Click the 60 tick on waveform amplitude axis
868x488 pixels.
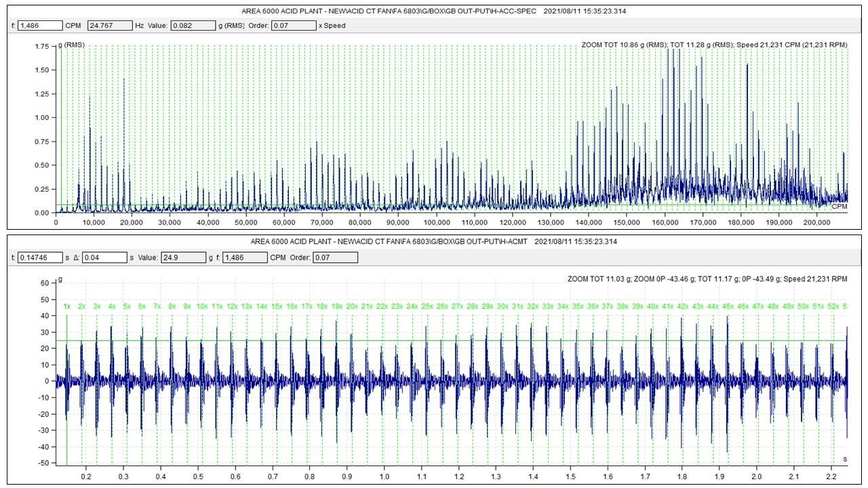point(45,283)
